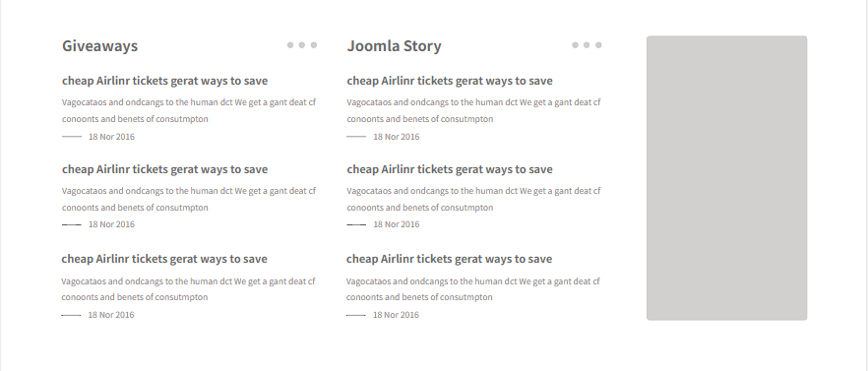This screenshot has width=868, height=371.
Task: Click date of second Giveaways article
Action: click(111, 224)
